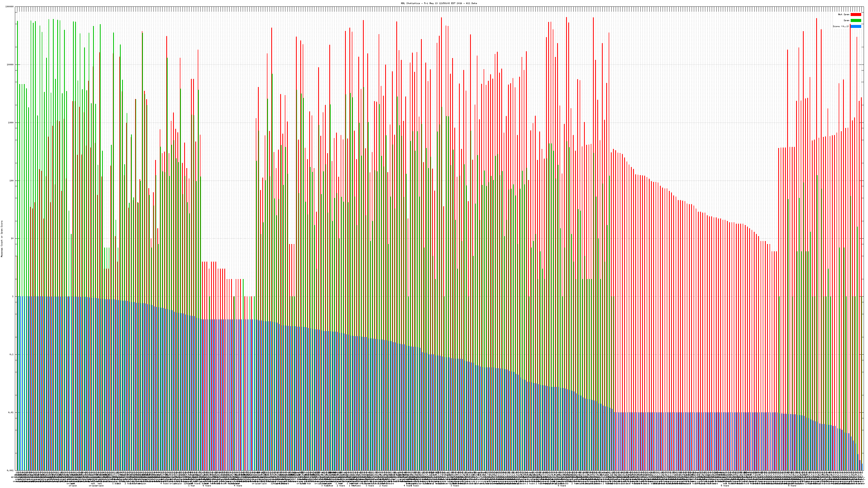Click the 100 y-axis tick label
Image resolution: width=868 pixels, height=488 pixels.
click(x=12, y=181)
